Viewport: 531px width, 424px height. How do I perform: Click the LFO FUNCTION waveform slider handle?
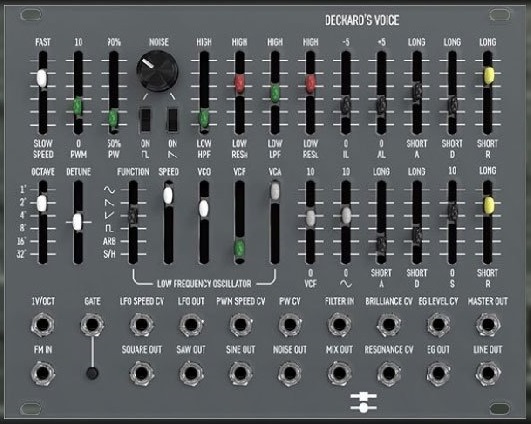132,215
